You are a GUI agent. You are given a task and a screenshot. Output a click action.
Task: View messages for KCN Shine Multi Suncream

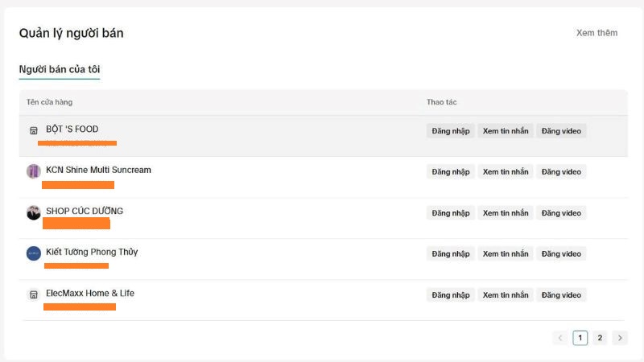point(506,172)
